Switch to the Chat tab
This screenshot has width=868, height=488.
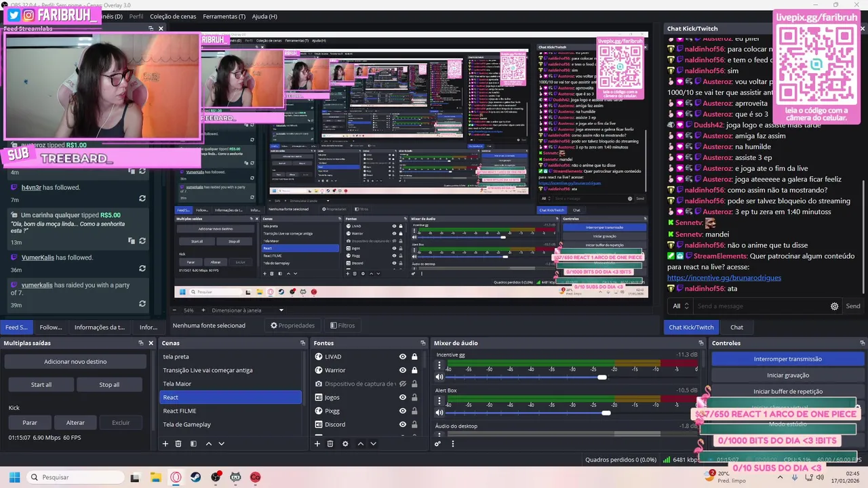pyautogui.click(x=736, y=327)
